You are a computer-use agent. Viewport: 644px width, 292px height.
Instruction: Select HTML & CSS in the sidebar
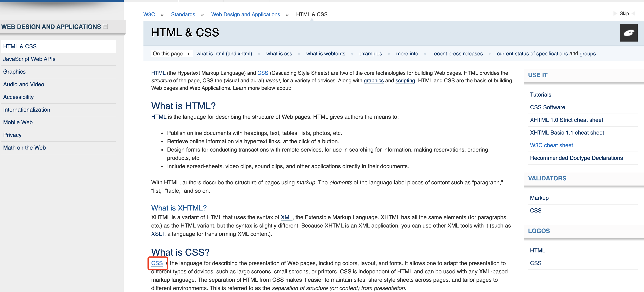pos(20,46)
